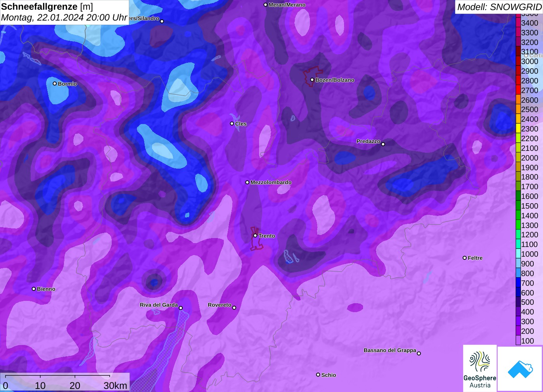543x392 pixels.
Task: Click the 400 legend value label
Action: pos(527,312)
